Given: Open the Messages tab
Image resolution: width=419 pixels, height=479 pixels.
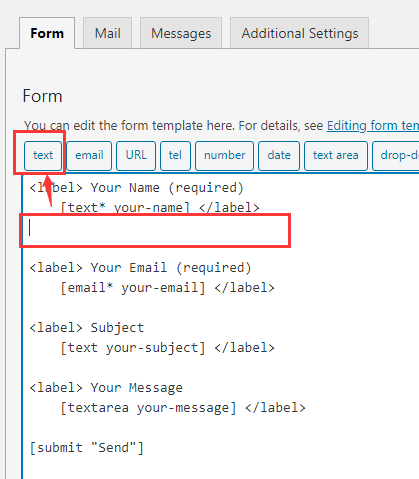Looking at the screenshot, I should (x=181, y=33).
